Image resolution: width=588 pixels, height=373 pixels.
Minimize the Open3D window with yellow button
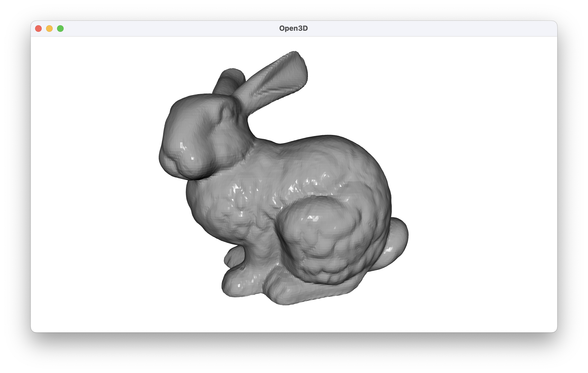tap(49, 29)
